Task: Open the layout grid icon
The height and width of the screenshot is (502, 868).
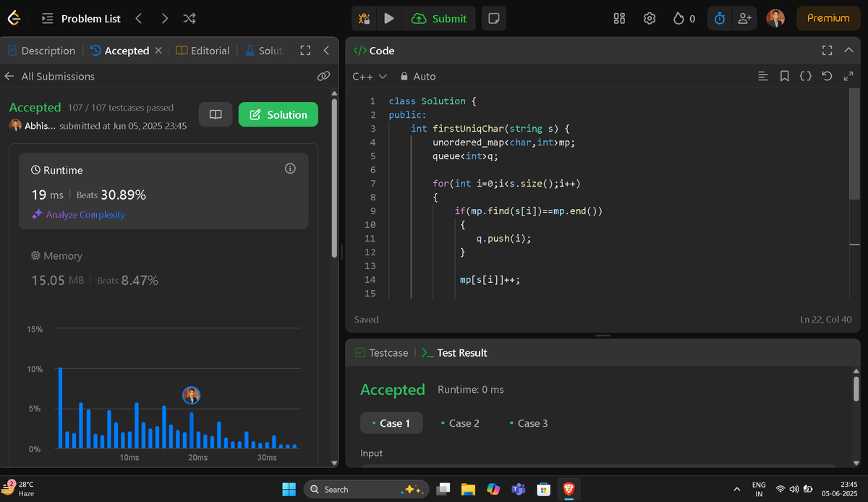Action: click(x=619, y=18)
